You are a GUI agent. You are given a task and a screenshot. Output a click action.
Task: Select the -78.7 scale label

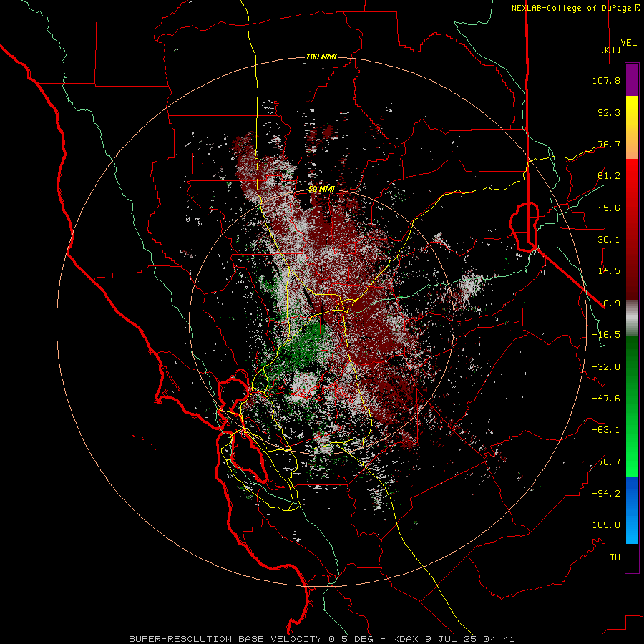point(606,462)
